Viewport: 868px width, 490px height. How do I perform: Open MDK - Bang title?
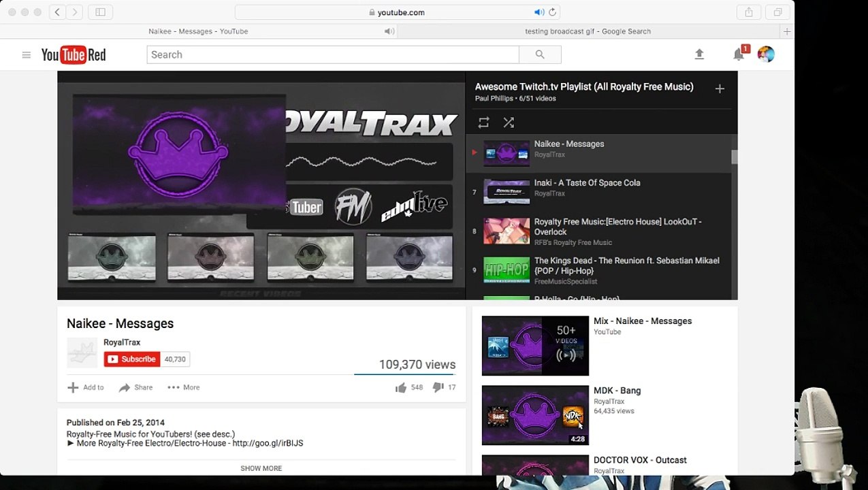(x=617, y=391)
